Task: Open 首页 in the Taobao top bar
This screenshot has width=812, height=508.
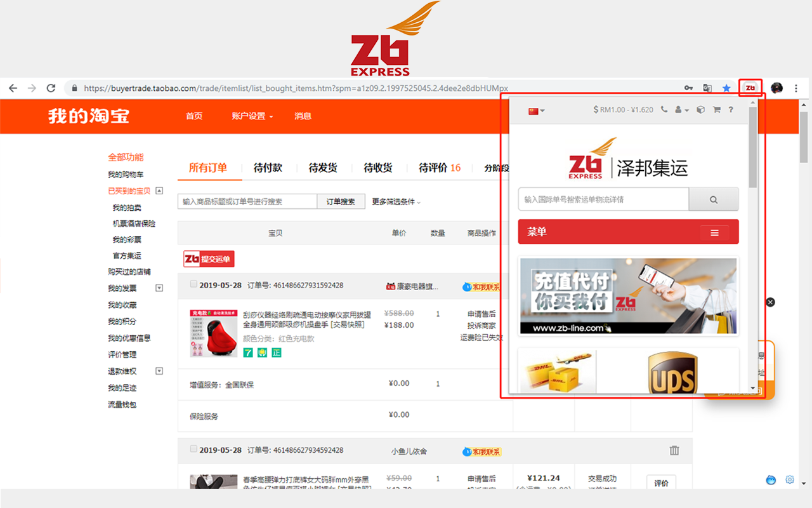Action: pyautogui.click(x=194, y=116)
